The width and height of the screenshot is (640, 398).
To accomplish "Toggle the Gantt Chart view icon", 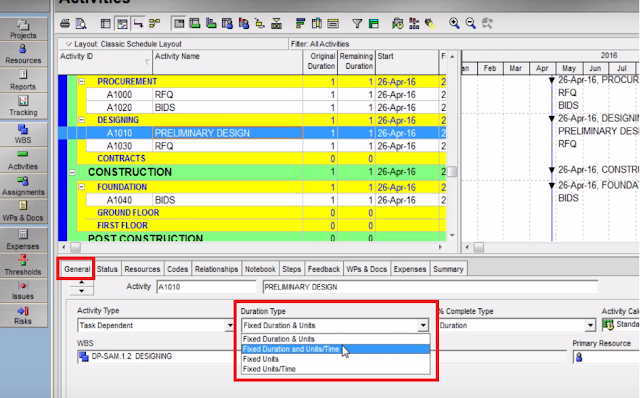I will (122, 24).
